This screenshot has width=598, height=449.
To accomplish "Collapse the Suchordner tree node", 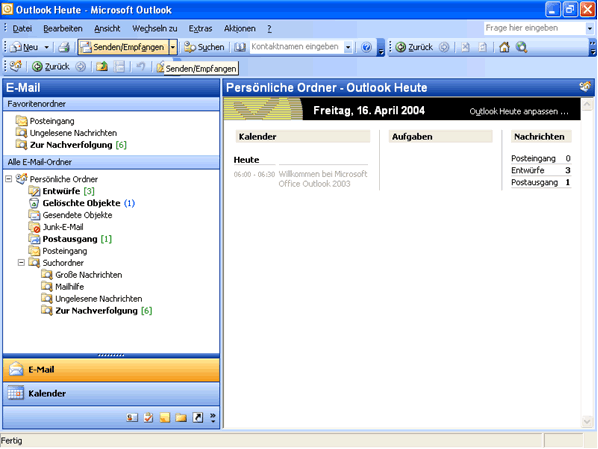I will pyautogui.click(x=21, y=262).
